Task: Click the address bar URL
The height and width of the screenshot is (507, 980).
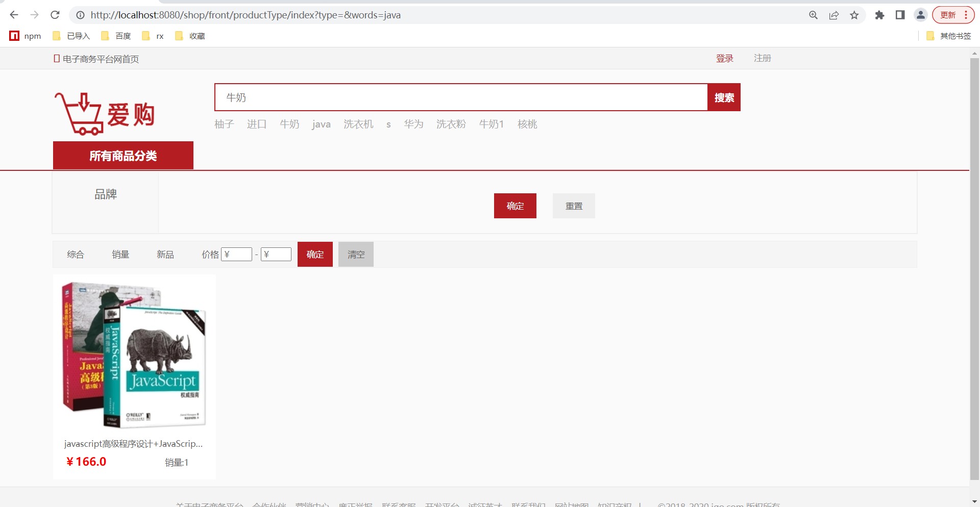Action: tap(246, 15)
